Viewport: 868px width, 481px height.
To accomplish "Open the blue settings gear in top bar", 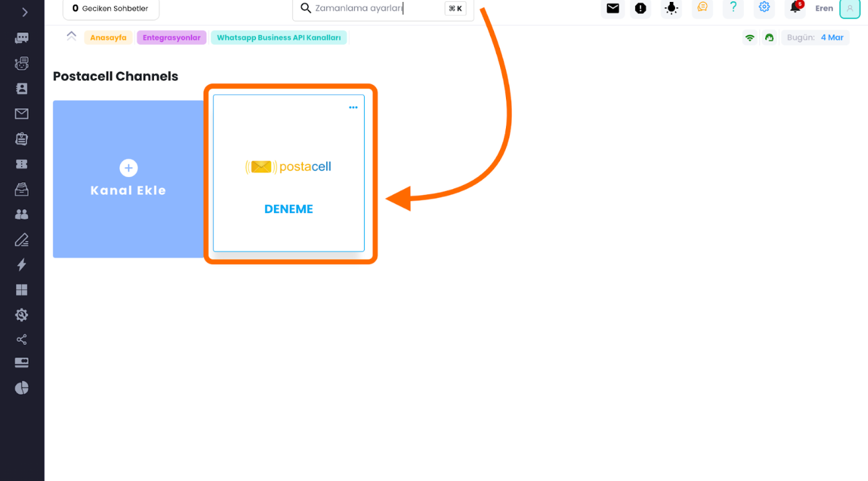I will point(765,7).
